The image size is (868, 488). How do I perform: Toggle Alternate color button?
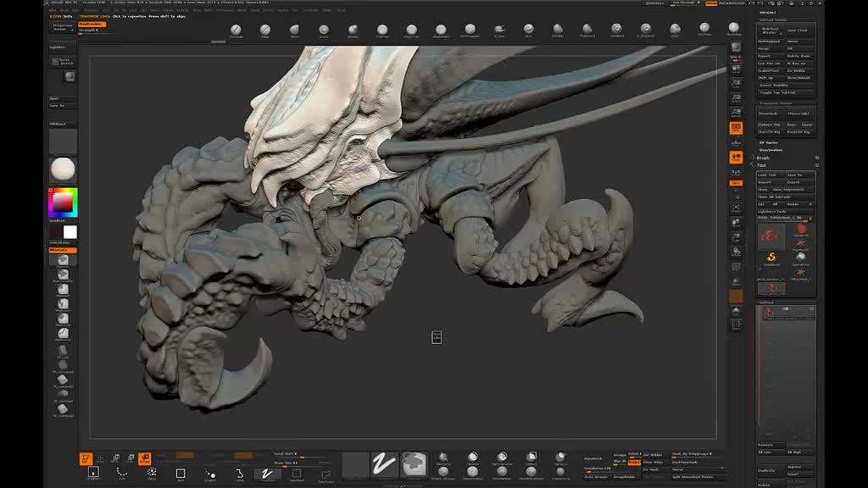pyautogui.click(x=63, y=250)
